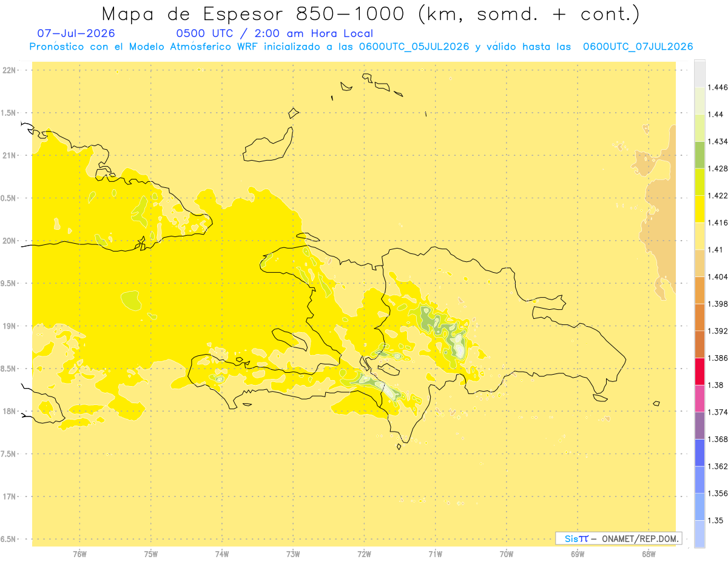
Task: Click the legend value '1.368'
Action: point(718,439)
